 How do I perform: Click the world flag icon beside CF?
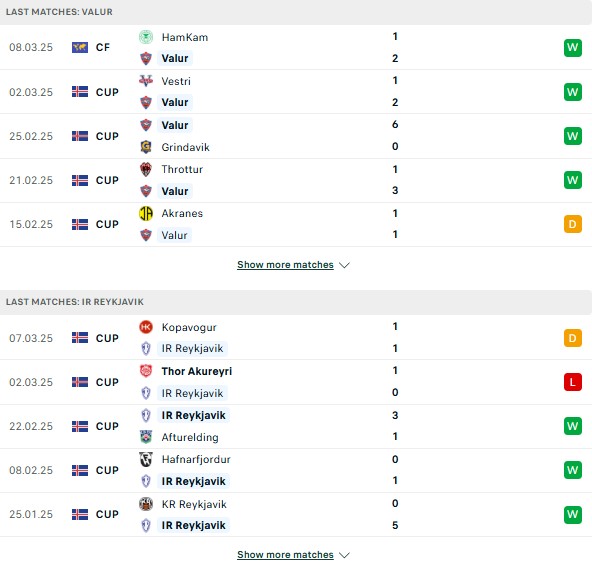[x=80, y=47]
